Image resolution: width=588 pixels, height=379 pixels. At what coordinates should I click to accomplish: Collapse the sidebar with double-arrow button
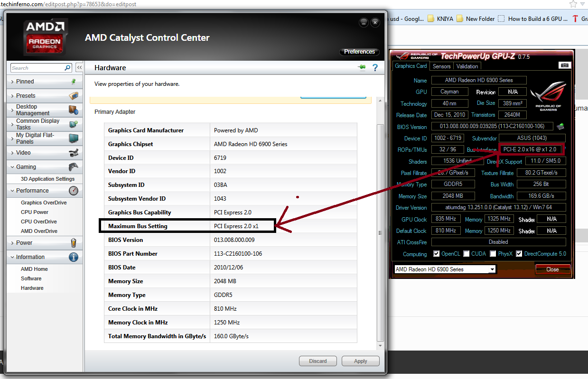79,68
